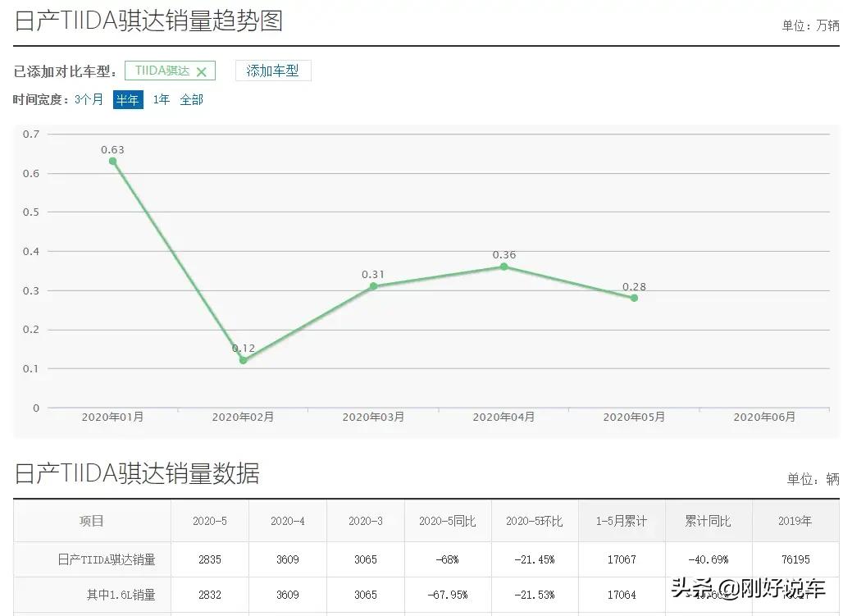The width and height of the screenshot is (843, 616).
Task: Click the 2020-5同比 column header
Action: tap(447, 521)
